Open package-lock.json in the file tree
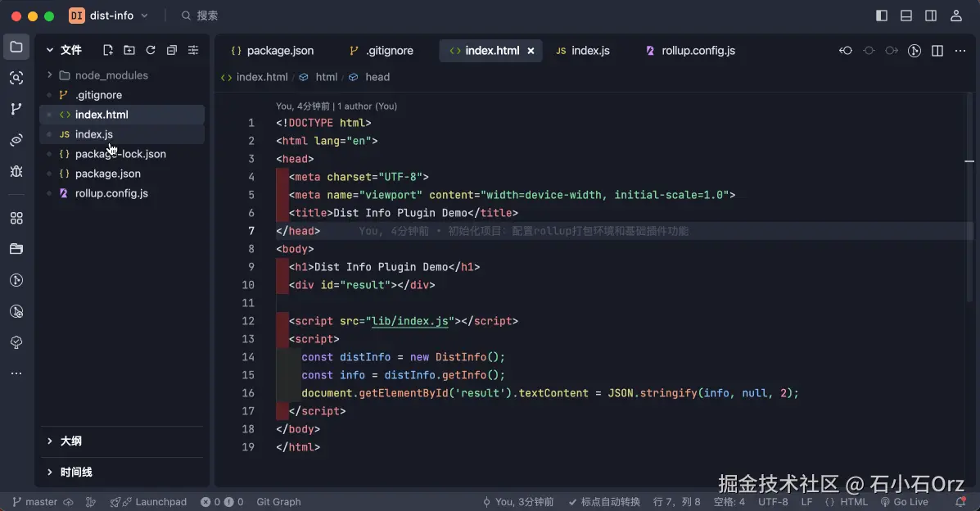This screenshot has width=980, height=511. 122,154
